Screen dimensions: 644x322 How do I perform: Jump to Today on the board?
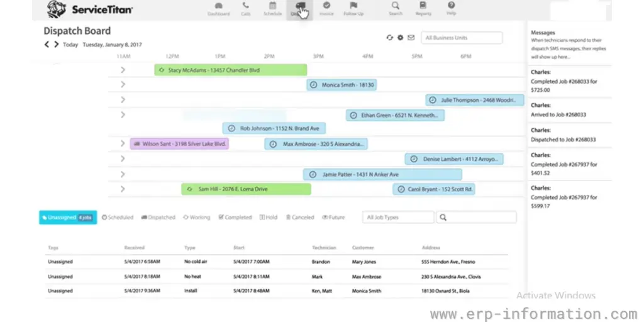click(x=70, y=45)
